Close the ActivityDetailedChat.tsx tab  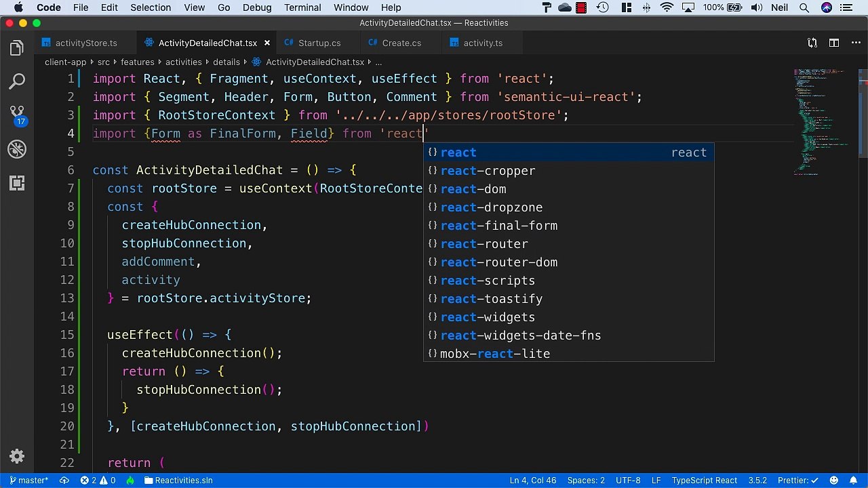pos(267,43)
